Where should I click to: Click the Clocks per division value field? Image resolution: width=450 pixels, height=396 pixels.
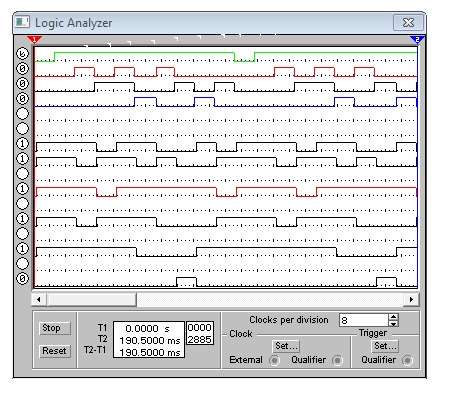click(364, 320)
